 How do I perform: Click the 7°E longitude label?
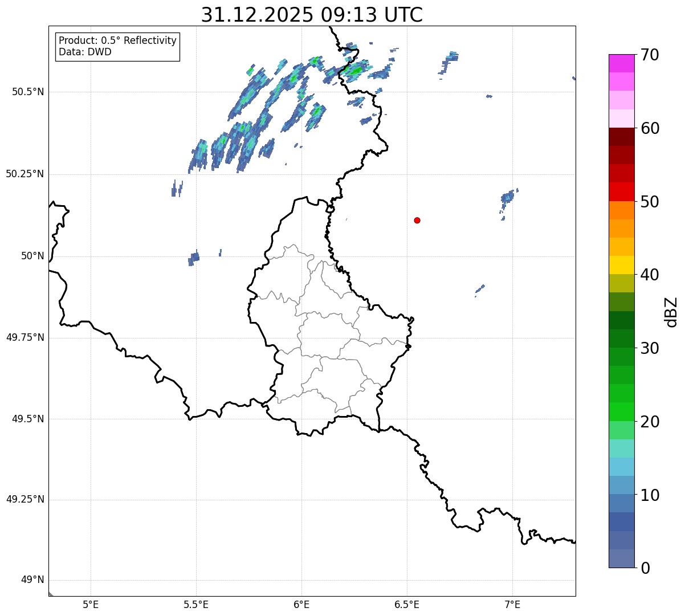512,605
